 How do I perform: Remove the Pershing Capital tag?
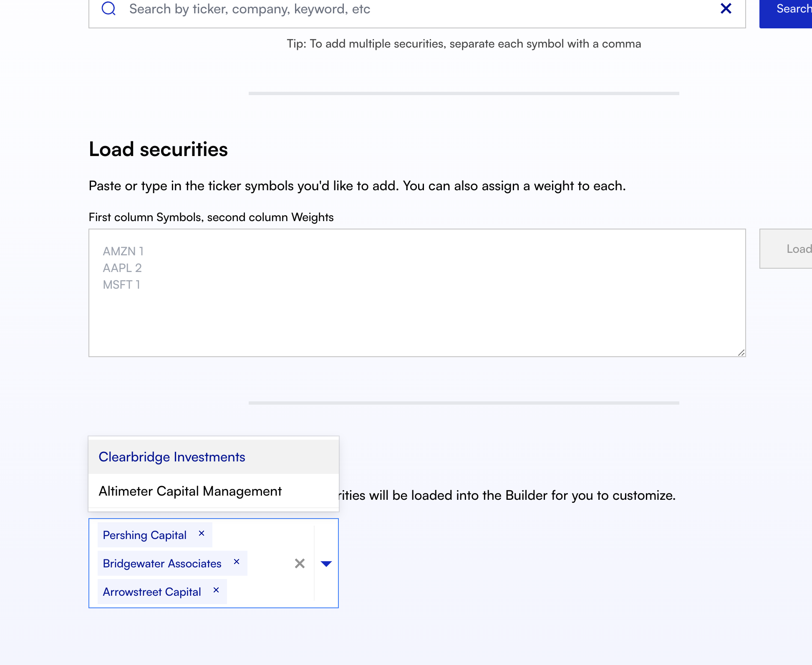(202, 534)
